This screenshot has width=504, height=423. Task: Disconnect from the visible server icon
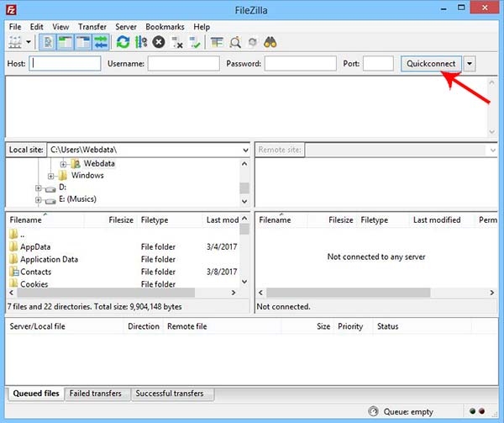tap(177, 42)
